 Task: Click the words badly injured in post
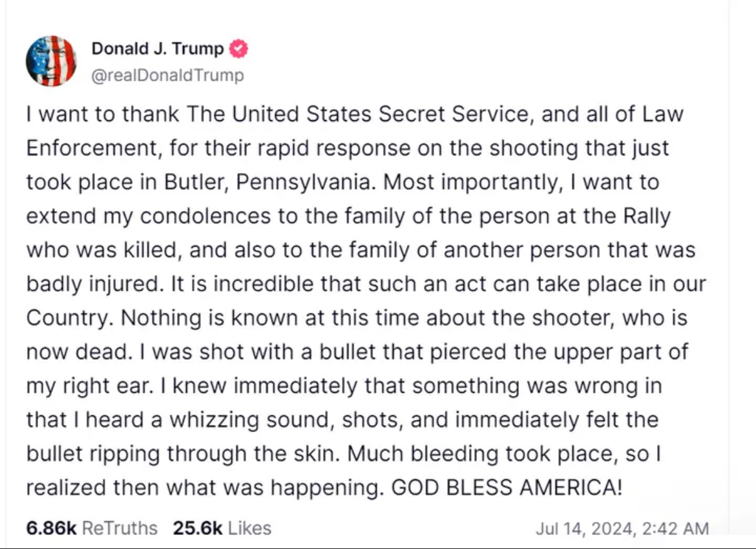(x=92, y=284)
